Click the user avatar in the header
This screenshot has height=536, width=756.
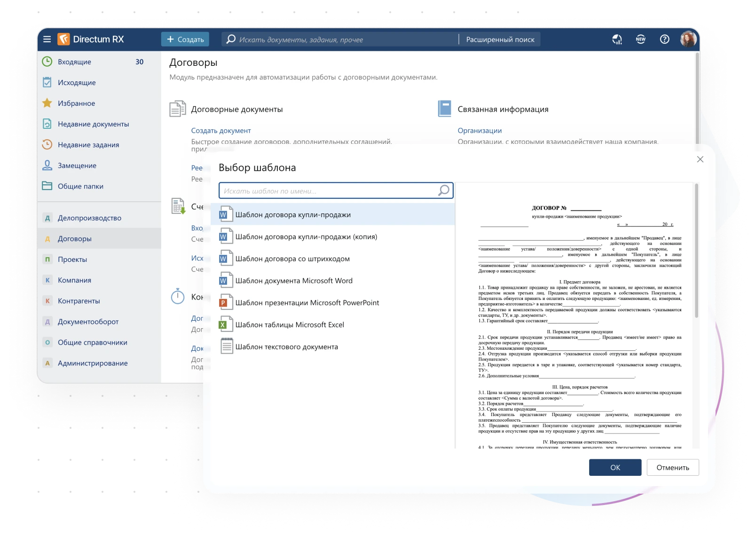[688, 39]
